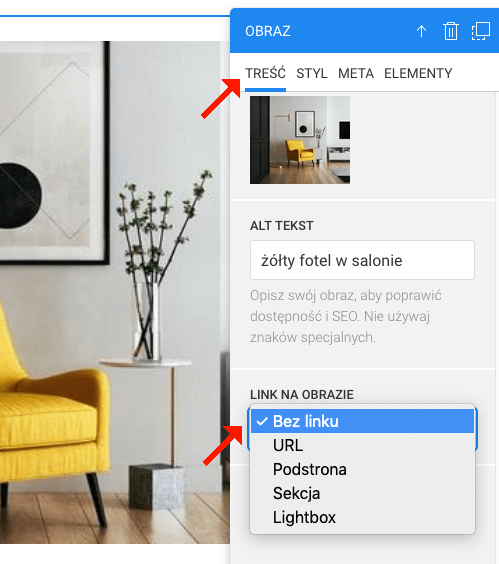Select the large living room image on canvas

pyautogui.click(x=115, y=292)
